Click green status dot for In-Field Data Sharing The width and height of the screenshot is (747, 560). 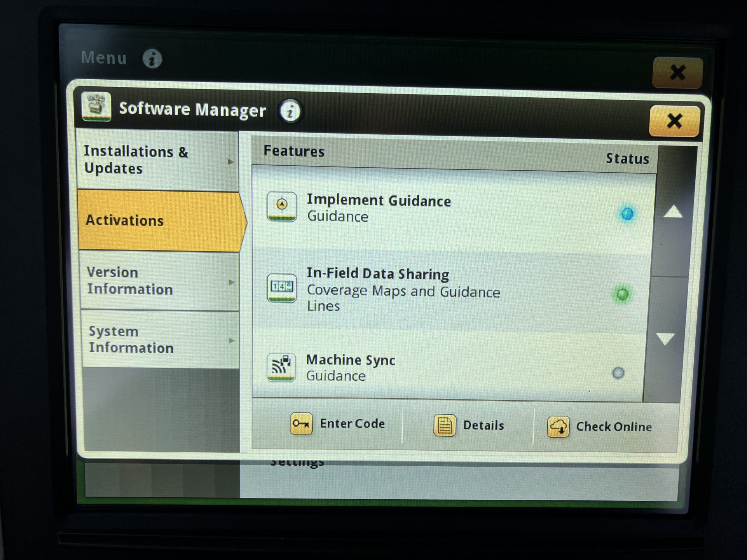tap(622, 294)
